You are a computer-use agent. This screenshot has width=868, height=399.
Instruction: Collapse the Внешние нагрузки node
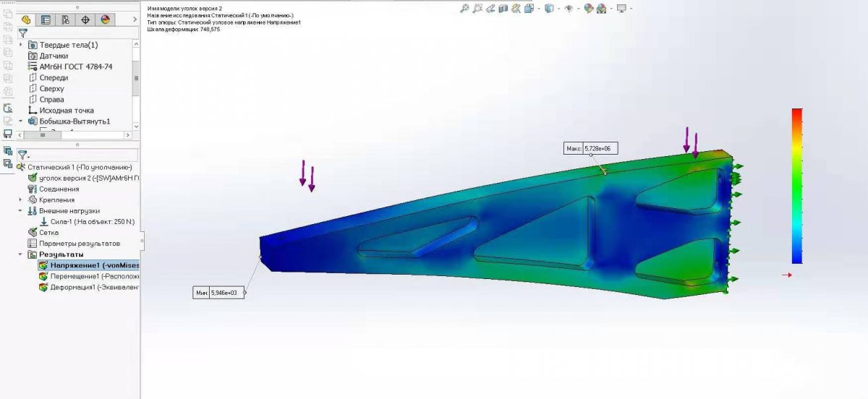[21, 211]
